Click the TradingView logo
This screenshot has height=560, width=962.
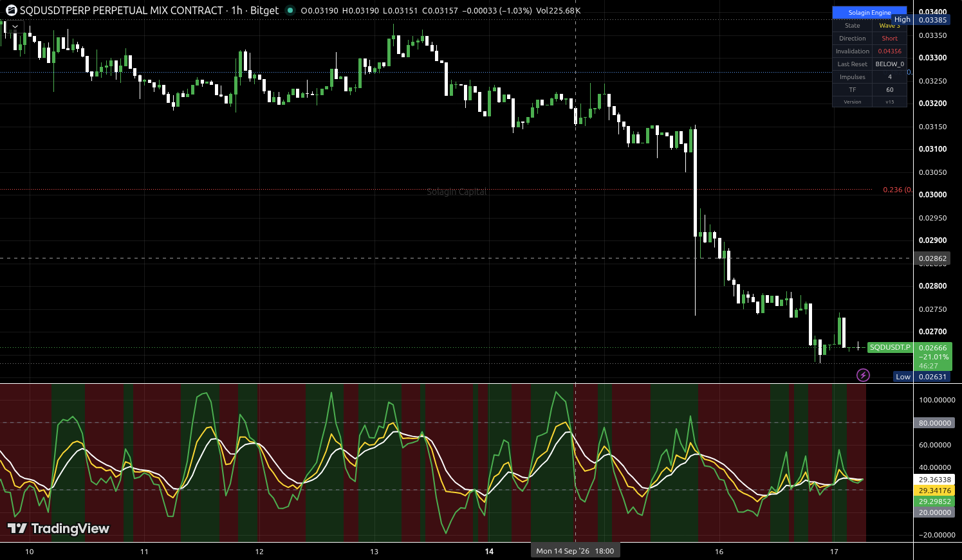(58, 528)
